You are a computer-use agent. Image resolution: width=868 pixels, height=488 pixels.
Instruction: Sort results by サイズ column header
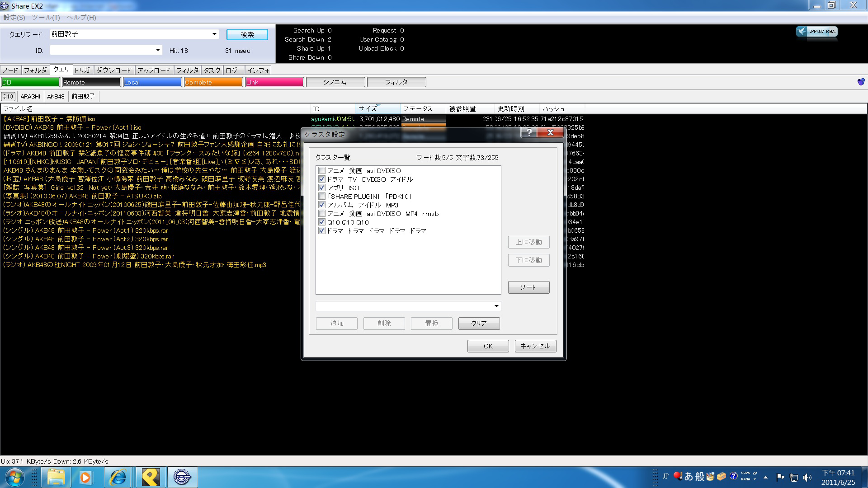[x=377, y=109]
